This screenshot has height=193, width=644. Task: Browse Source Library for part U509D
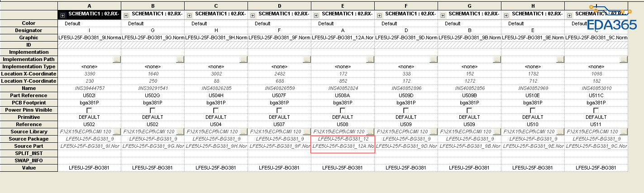coord(434,132)
